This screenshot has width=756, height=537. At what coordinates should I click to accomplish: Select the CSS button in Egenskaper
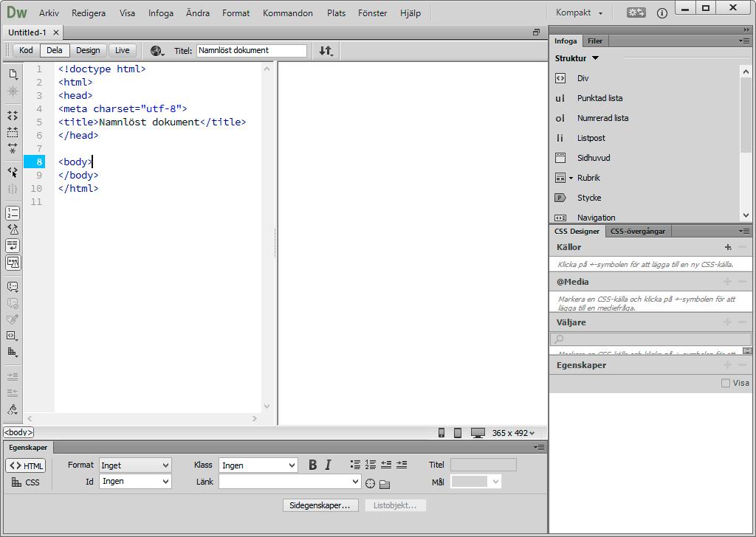point(26,482)
